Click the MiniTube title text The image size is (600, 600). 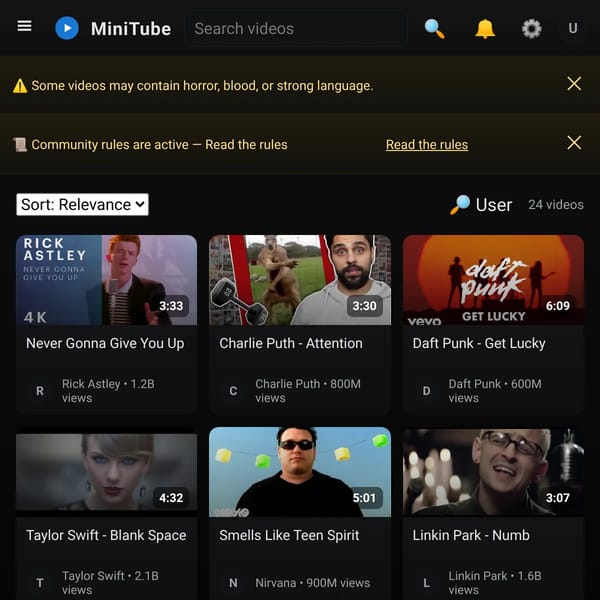131,29
